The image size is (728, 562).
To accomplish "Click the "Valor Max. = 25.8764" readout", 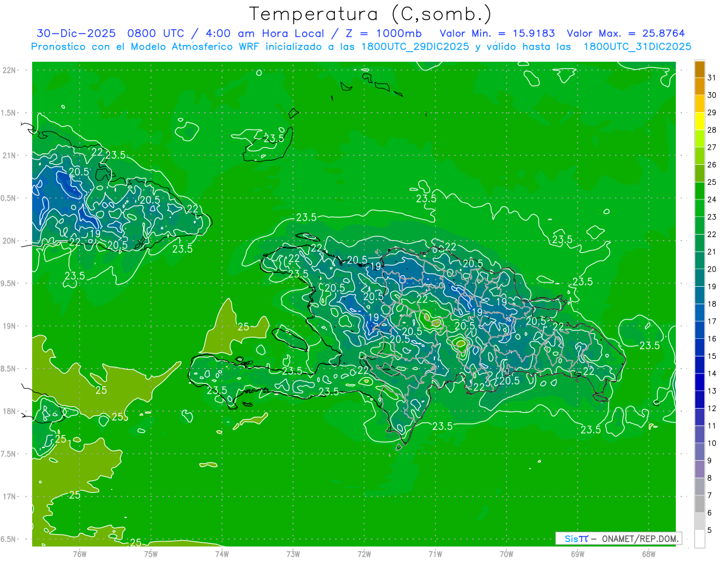I will pyautogui.click(x=625, y=33).
